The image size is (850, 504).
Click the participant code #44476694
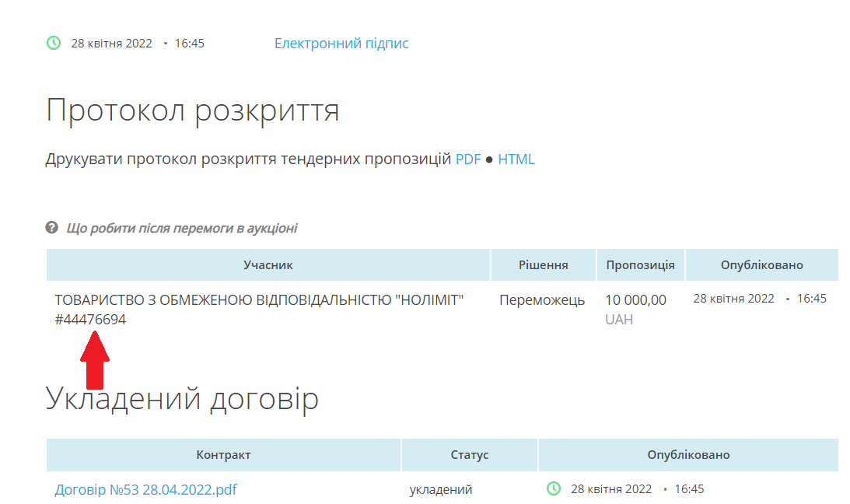(x=90, y=320)
